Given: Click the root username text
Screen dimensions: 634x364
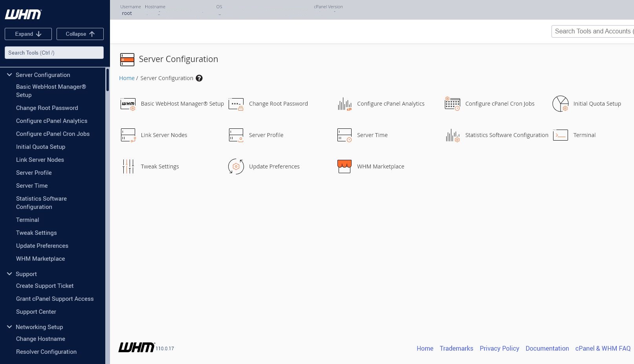Looking at the screenshot, I should coord(127,13).
